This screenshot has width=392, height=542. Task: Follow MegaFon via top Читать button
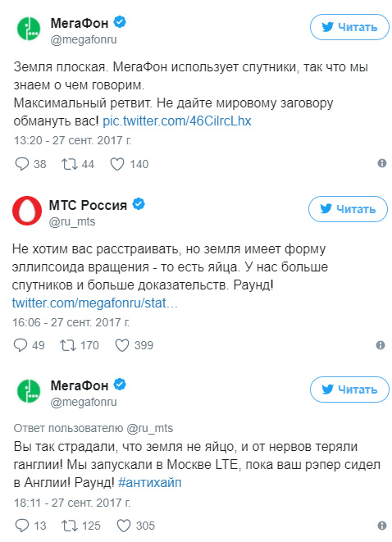click(349, 27)
